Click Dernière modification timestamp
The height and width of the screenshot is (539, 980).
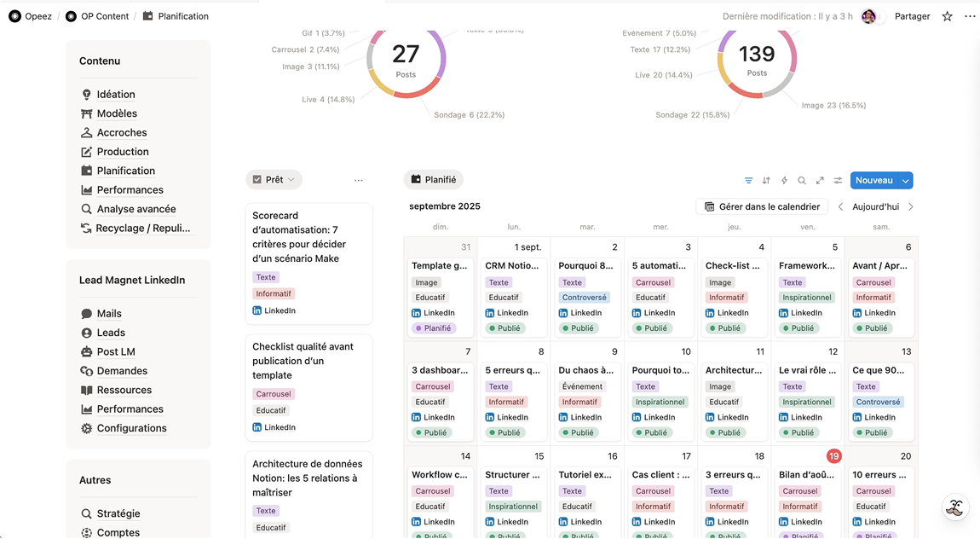pos(787,16)
